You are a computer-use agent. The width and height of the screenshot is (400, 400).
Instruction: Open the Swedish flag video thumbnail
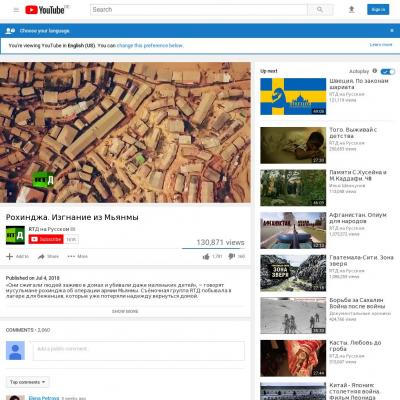coord(293,96)
